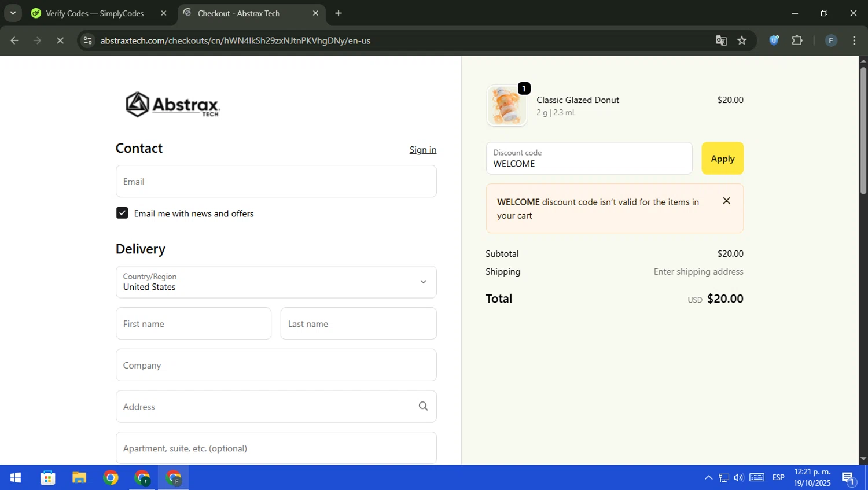
Task: Open the Bitwarden shield extension icon
Action: (774, 40)
